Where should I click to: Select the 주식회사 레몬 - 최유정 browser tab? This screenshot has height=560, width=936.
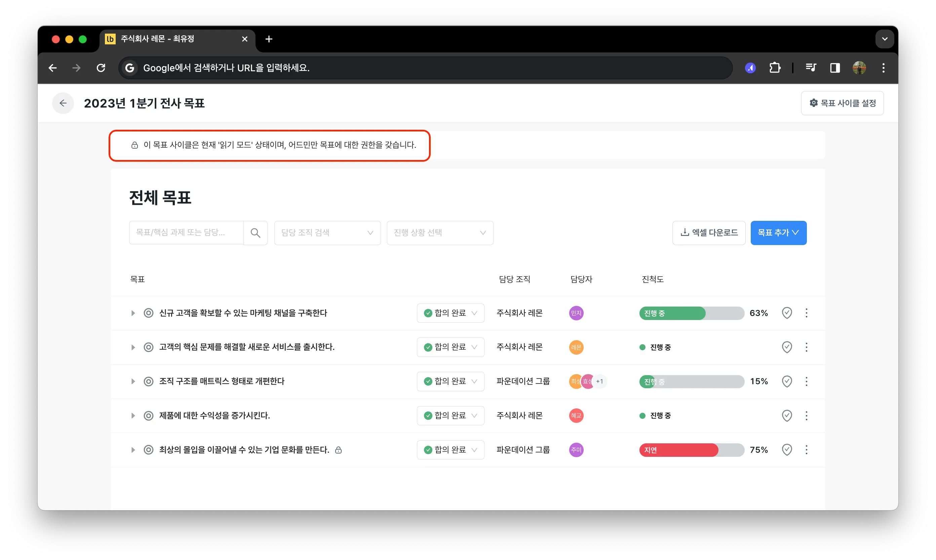click(x=178, y=39)
